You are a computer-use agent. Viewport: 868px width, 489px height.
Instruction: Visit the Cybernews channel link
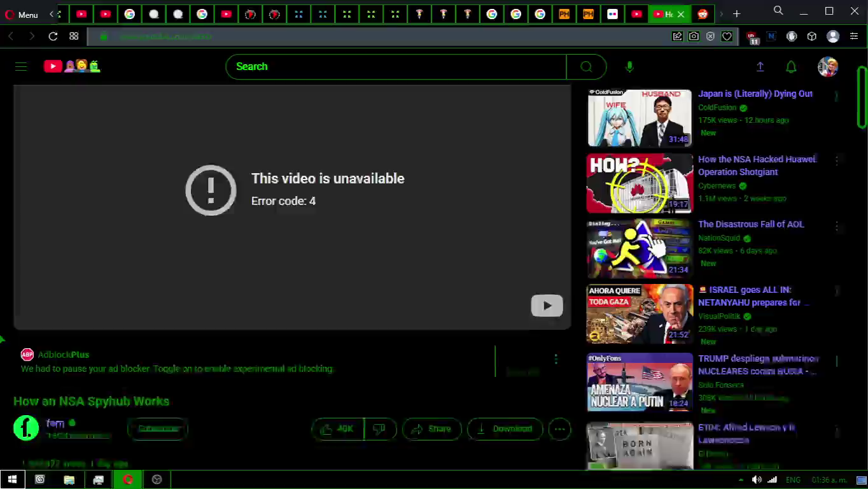click(x=717, y=186)
